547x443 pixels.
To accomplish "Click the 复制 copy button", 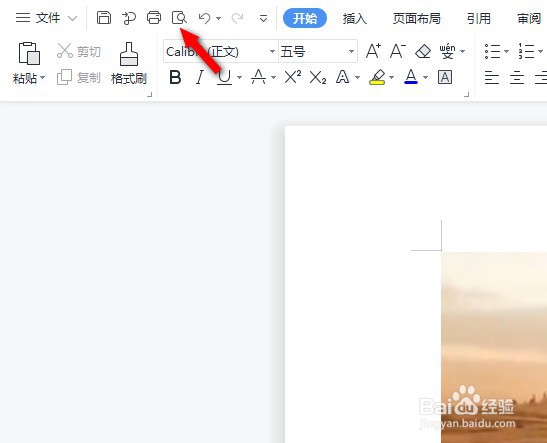I will 79,77.
